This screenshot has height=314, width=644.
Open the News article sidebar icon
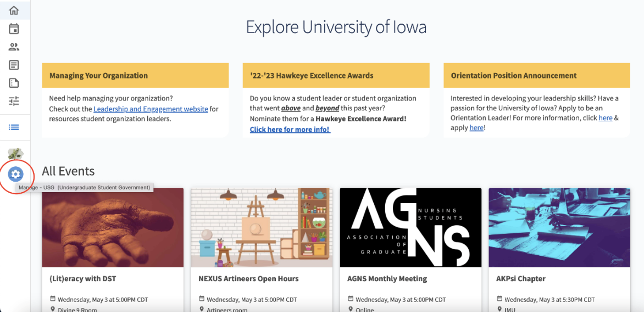coord(14,65)
